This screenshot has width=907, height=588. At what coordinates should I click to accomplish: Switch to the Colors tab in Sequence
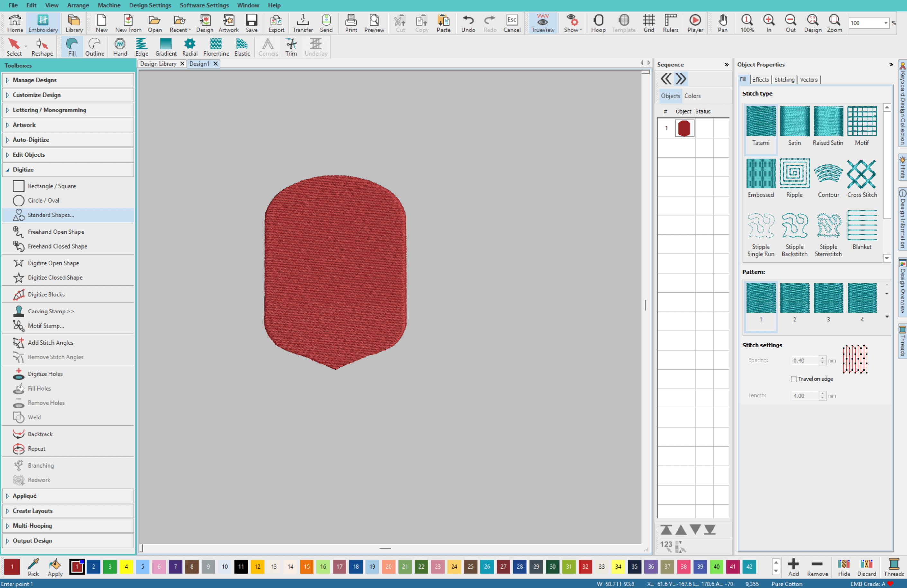(693, 96)
